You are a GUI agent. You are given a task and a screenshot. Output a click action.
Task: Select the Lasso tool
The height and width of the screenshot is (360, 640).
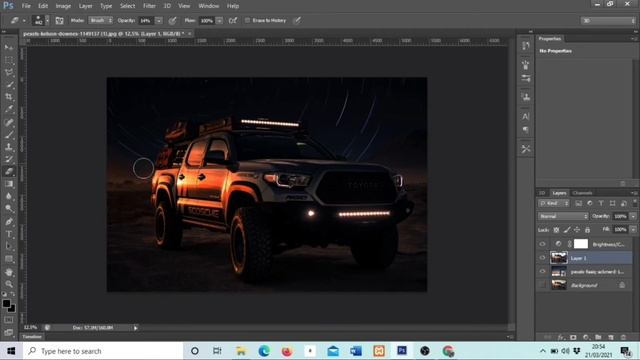coord(9,73)
